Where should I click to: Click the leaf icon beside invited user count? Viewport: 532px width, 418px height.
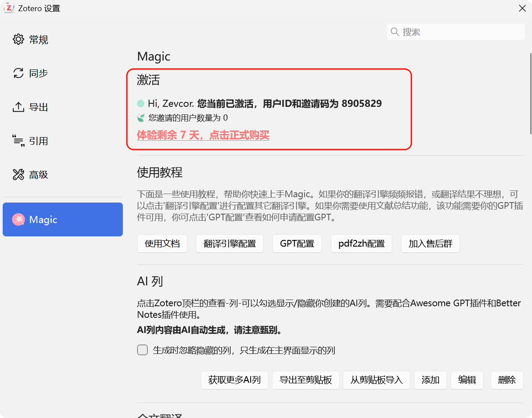(x=141, y=118)
